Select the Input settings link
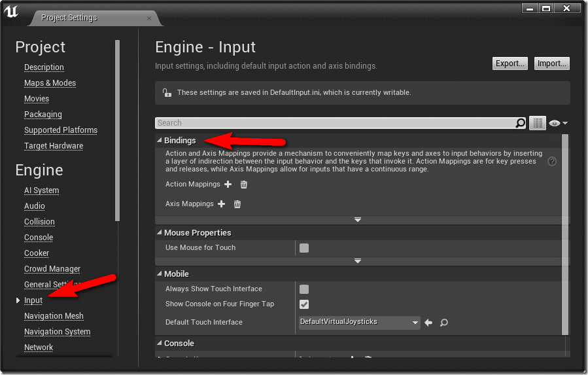The height and width of the screenshot is (375, 588). coord(33,300)
